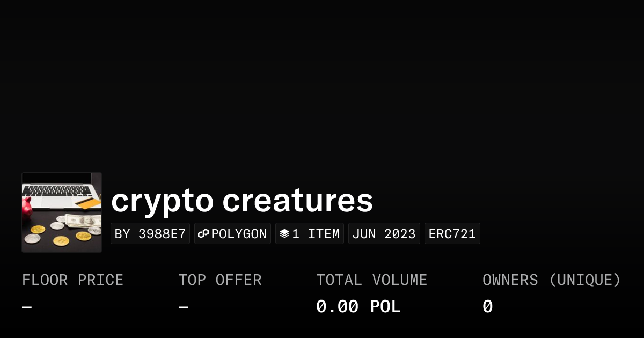Open the crypto creatures collection thumbnail
Viewport: 644px width, 338px height.
point(62,212)
